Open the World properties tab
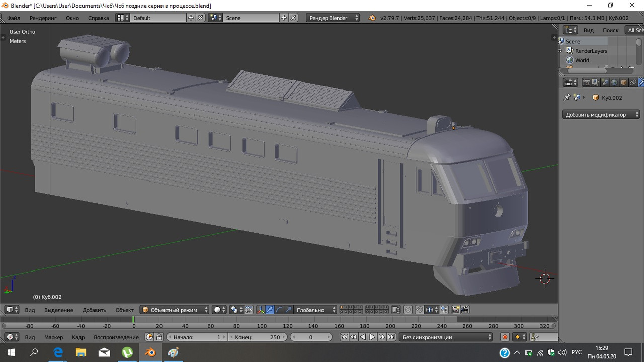 click(614, 82)
